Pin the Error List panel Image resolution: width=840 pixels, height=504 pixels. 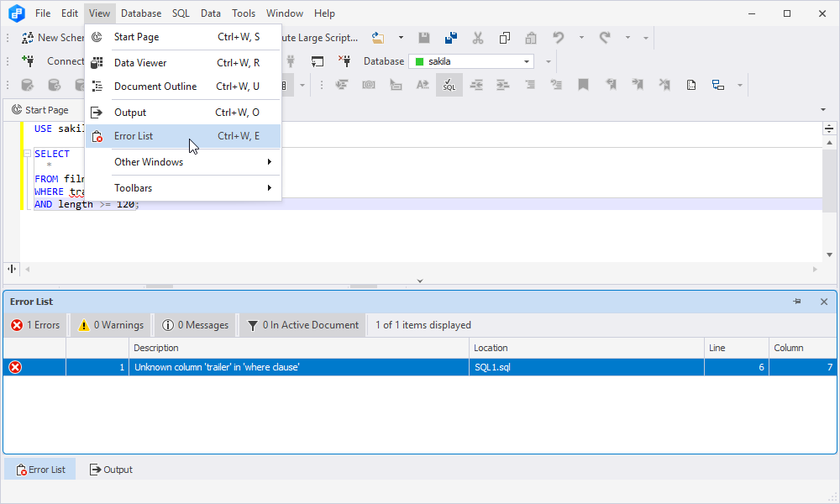coord(797,302)
